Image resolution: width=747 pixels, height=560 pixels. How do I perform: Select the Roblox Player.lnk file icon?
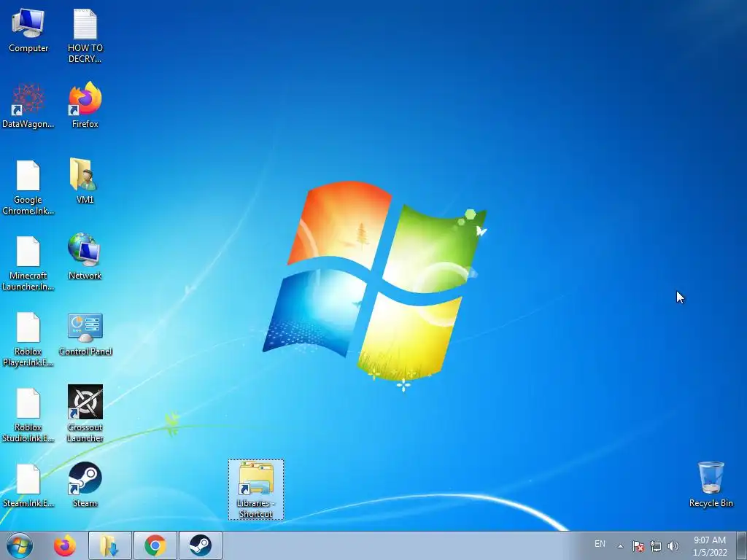tap(28, 340)
